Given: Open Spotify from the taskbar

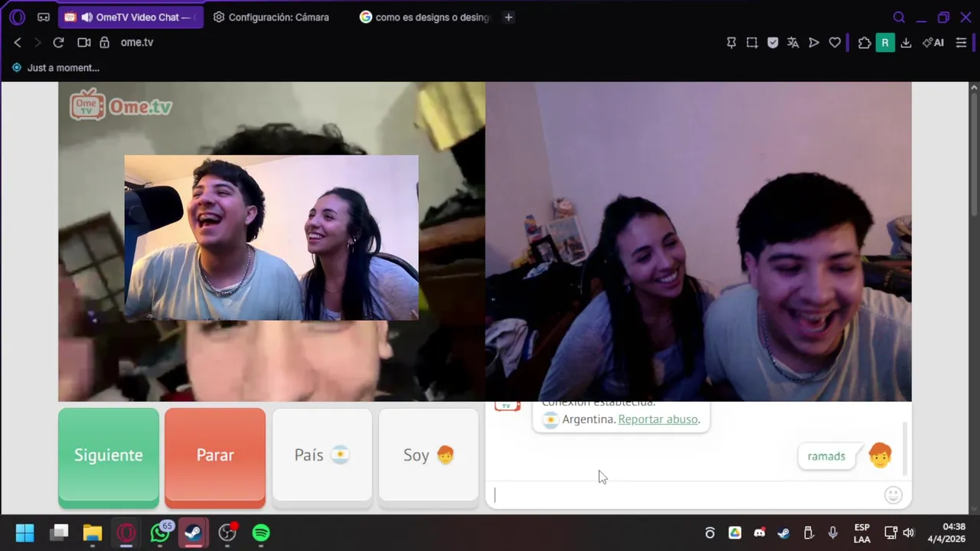Looking at the screenshot, I should (261, 533).
